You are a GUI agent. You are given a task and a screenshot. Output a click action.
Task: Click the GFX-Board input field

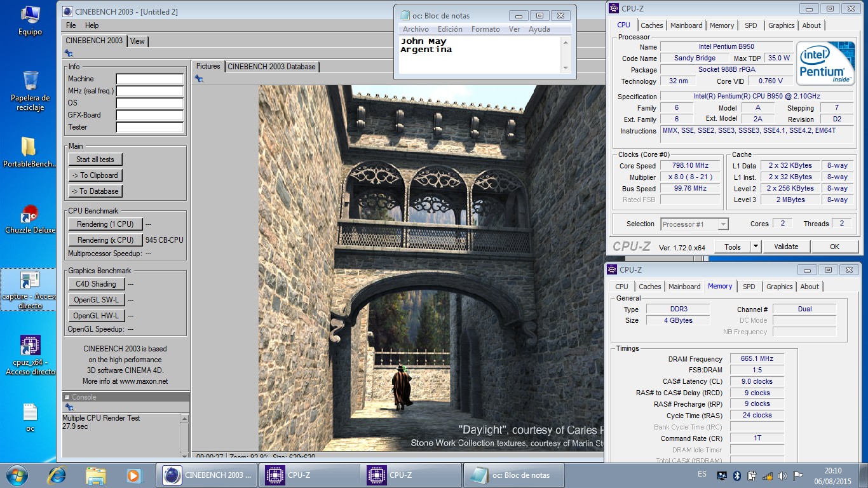(150, 116)
